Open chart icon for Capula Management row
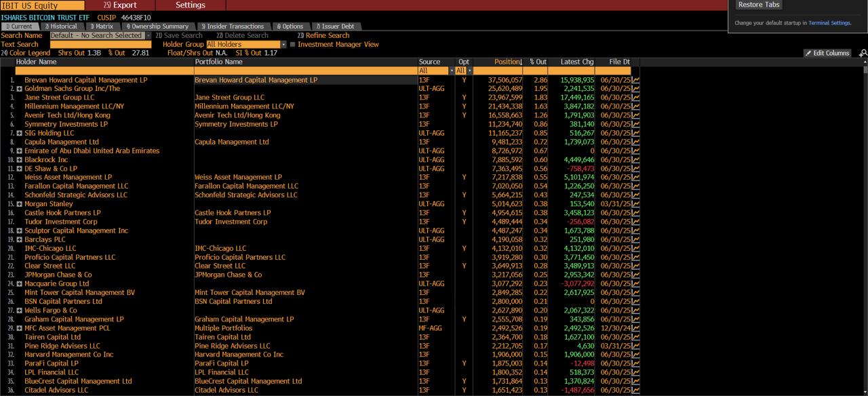The image size is (868, 396). 635,142
